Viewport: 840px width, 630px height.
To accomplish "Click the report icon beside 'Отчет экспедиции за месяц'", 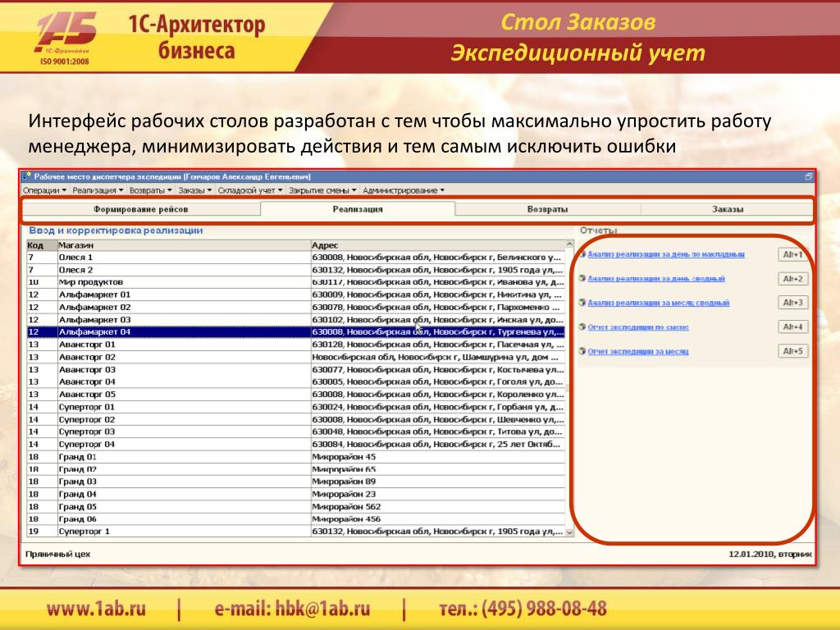I will [582, 351].
